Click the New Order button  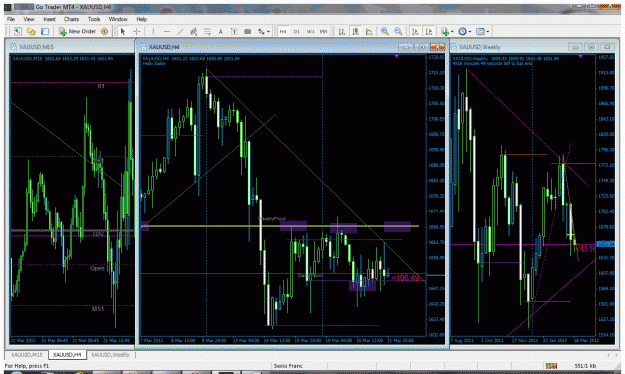(x=77, y=31)
